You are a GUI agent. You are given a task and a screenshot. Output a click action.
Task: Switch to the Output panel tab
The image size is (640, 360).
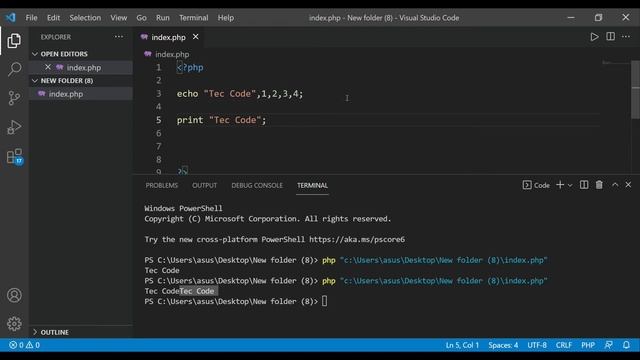[204, 185]
